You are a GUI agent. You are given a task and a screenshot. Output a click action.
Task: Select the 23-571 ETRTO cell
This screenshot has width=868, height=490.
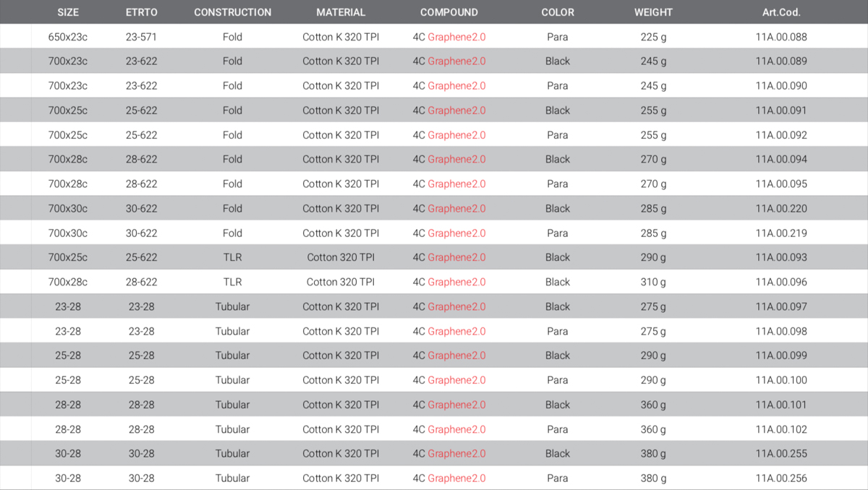point(142,37)
